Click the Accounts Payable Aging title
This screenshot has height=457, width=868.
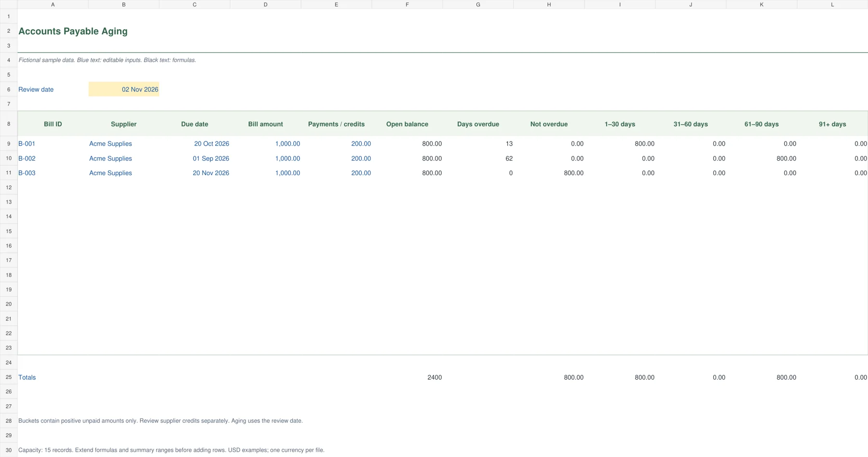pos(73,31)
